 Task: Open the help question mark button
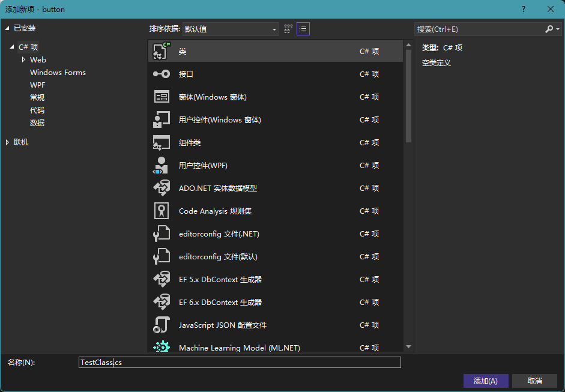[524, 9]
